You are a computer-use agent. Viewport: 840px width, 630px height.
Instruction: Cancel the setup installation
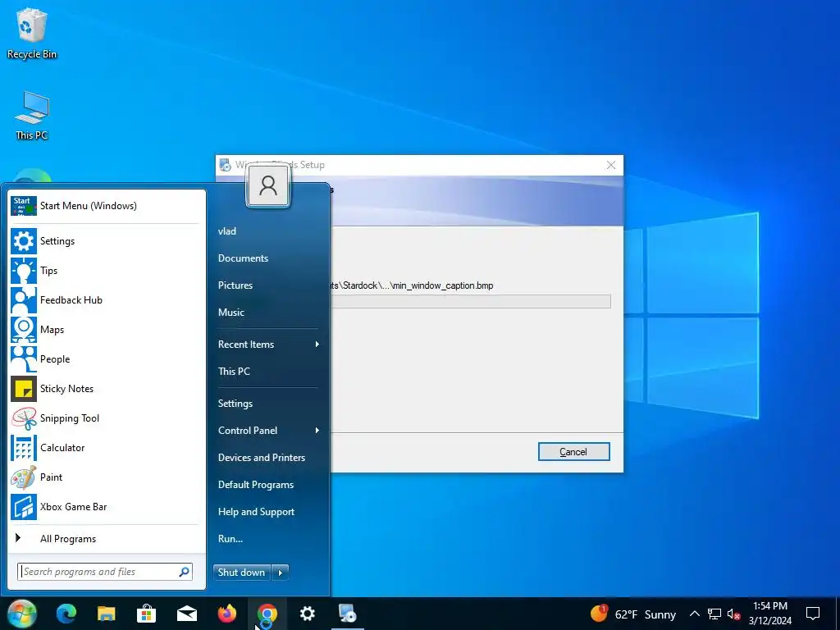573,452
